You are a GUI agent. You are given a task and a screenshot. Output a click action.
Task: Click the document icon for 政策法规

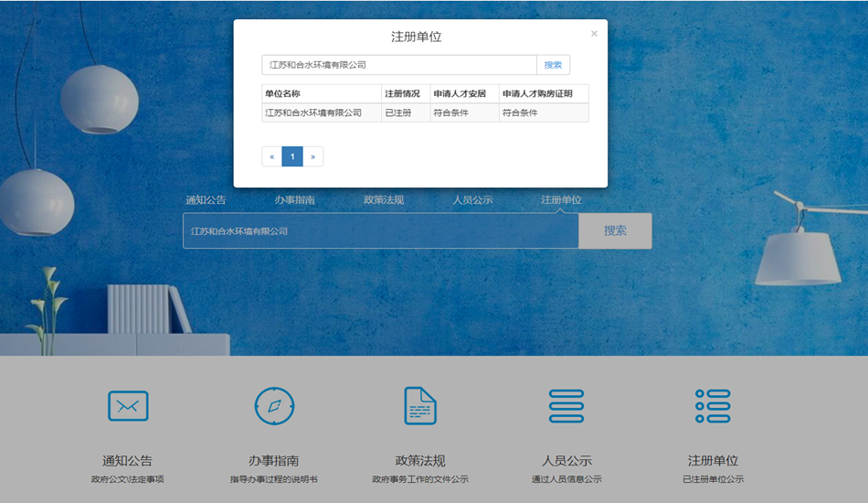pos(420,406)
